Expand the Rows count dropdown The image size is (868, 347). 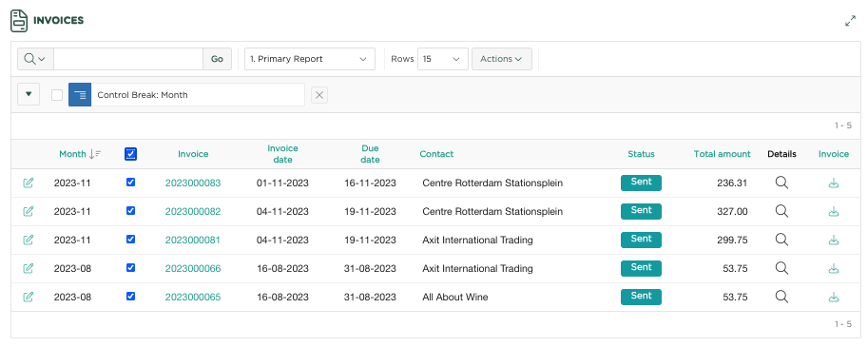pos(442,59)
